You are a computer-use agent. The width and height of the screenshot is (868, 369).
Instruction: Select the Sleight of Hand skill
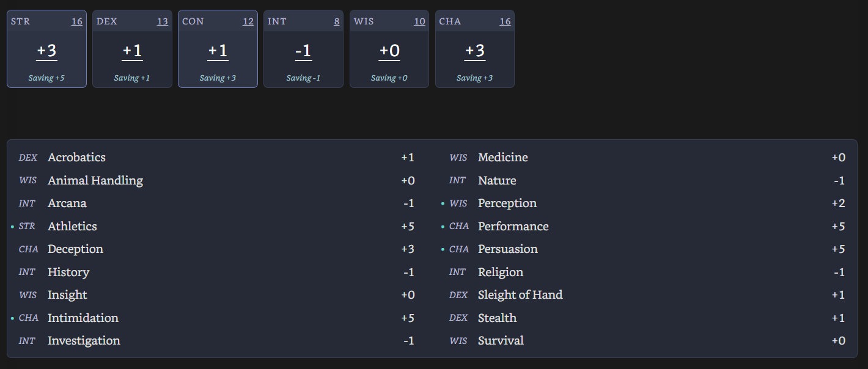pos(520,295)
